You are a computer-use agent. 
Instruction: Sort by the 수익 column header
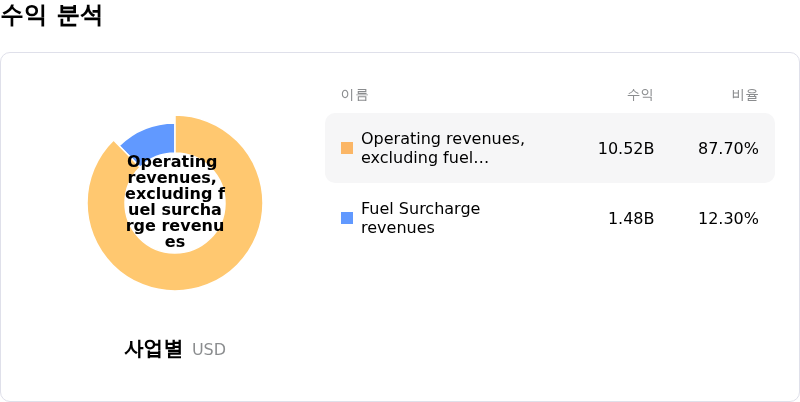point(640,95)
